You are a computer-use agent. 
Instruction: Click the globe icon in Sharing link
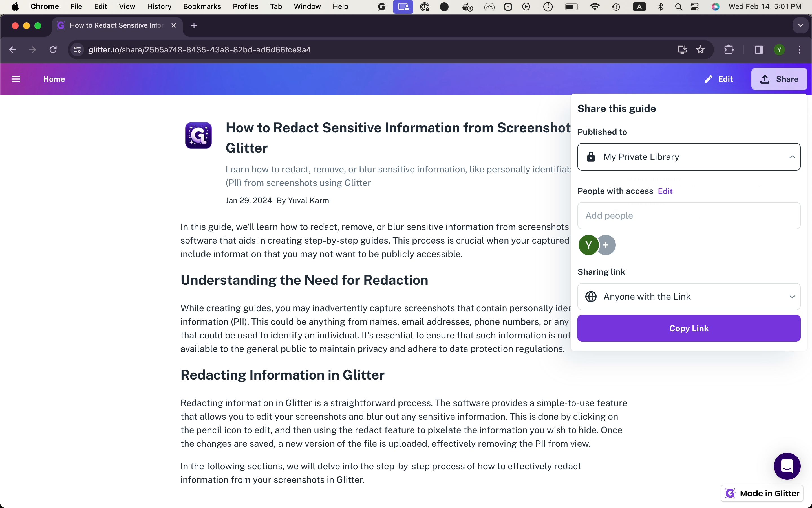pyautogui.click(x=591, y=297)
